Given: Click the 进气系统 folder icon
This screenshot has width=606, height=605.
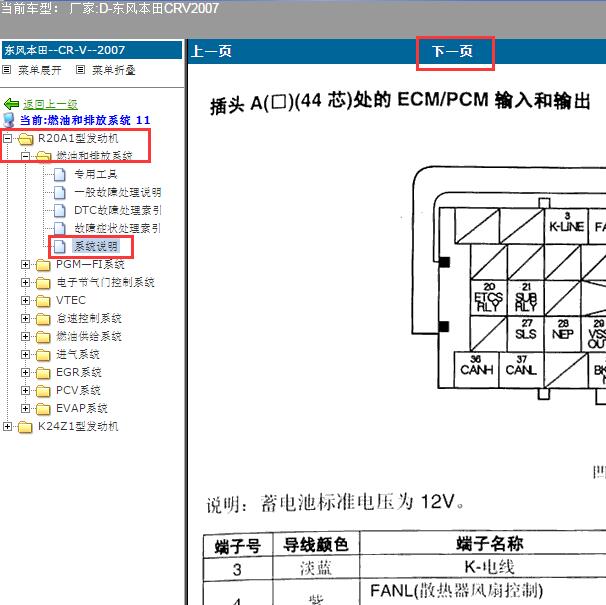Looking at the screenshot, I should point(43,355).
